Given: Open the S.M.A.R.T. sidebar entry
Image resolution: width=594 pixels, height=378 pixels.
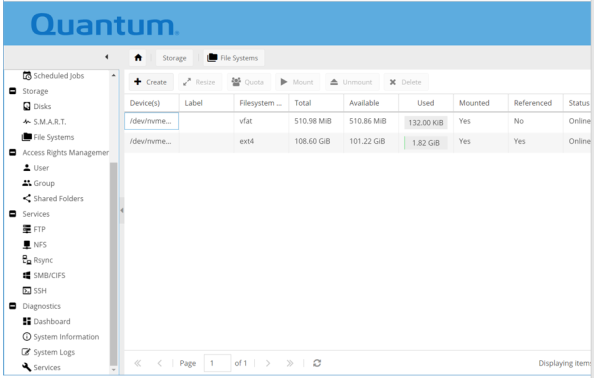Looking at the screenshot, I should (x=44, y=122).
